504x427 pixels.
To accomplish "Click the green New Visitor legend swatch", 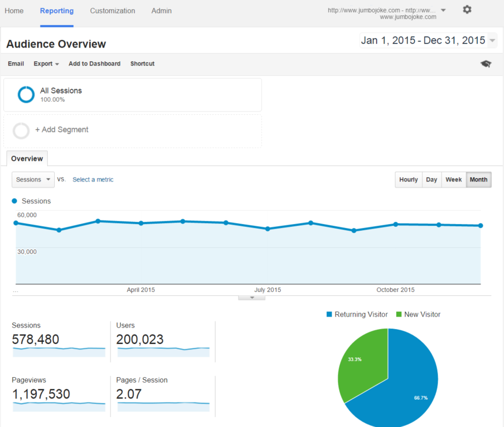I will (x=399, y=314).
